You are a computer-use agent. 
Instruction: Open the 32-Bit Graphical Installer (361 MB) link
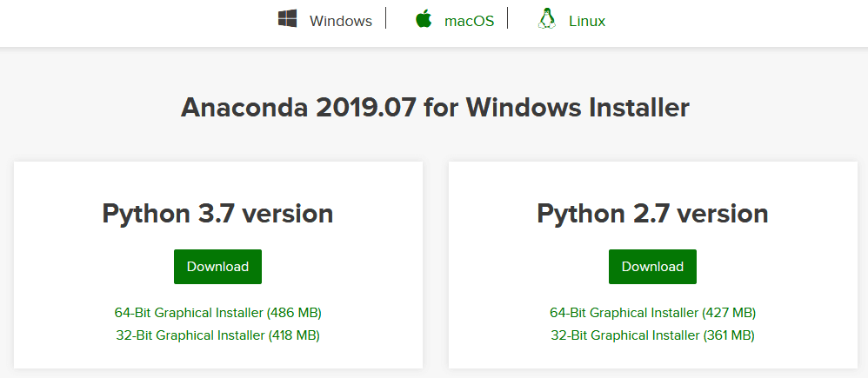point(652,335)
